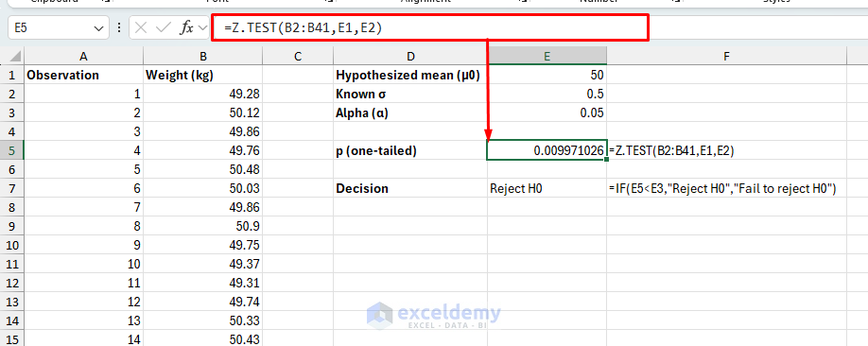Click cell E5 showing 0.009971026
This screenshot has width=868, height=346.
[x=547, y=150]
